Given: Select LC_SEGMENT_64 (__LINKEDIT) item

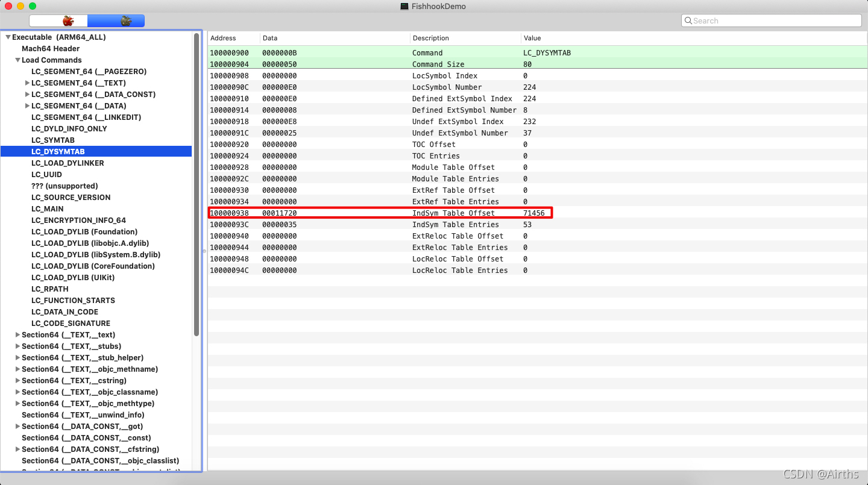Looking at the screenshot, I should coord(86,117).
